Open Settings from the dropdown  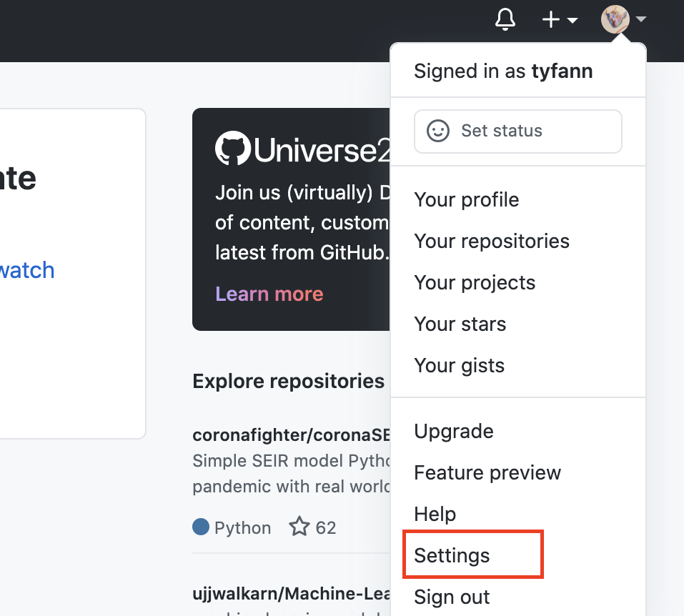point(452,555)
